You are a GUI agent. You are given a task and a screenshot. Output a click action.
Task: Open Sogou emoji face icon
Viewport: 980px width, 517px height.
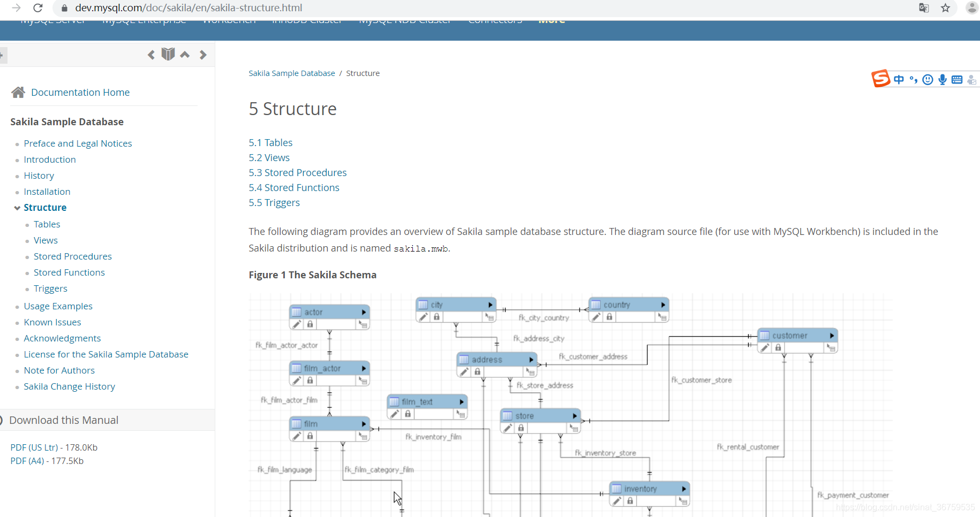pyautogui.click(x=928, y=80)
